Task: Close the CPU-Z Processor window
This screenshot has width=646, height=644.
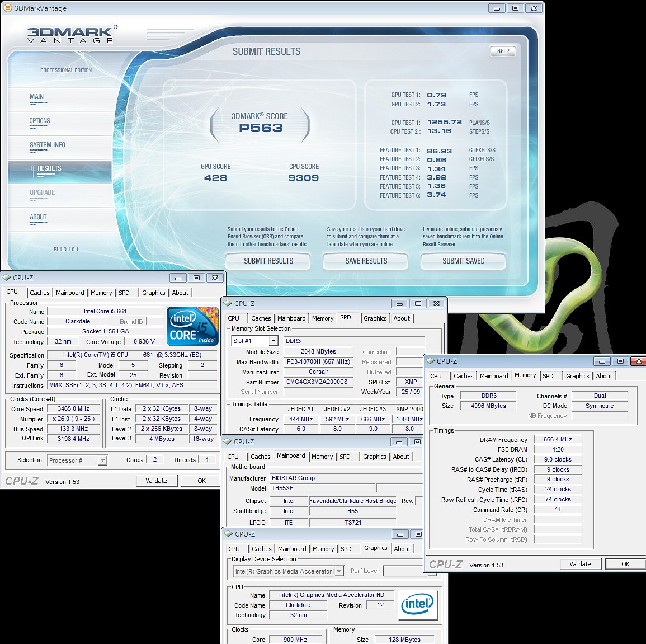Action: coord(215,278)
